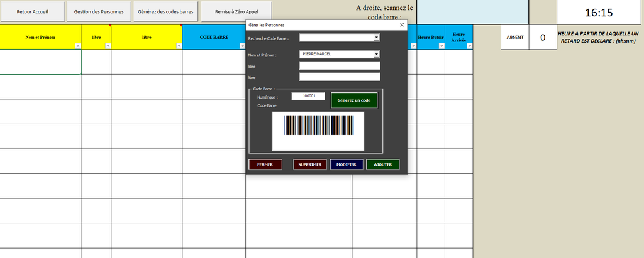This screenshot has width=644, height=258.
Task: Click Remise à Zéro Appel button
Action: 236,11
